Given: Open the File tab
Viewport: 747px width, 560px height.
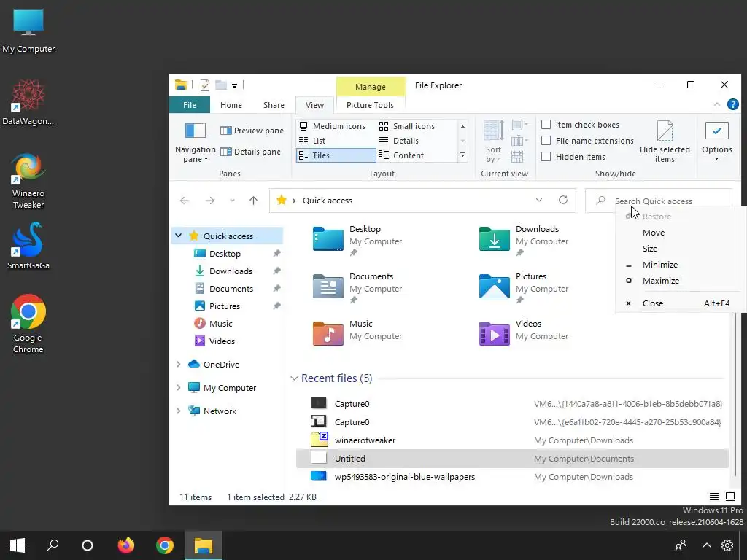Looking at the screenshot, I should [190, 105].
